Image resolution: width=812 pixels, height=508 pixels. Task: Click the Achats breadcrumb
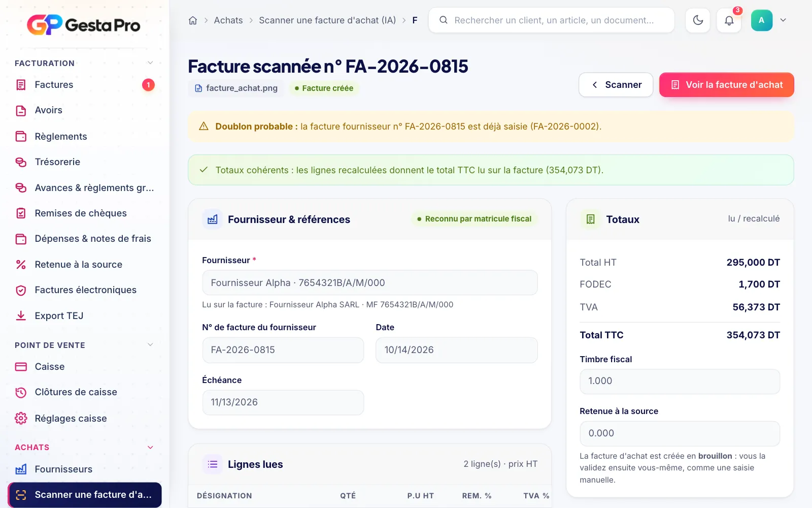228,20
